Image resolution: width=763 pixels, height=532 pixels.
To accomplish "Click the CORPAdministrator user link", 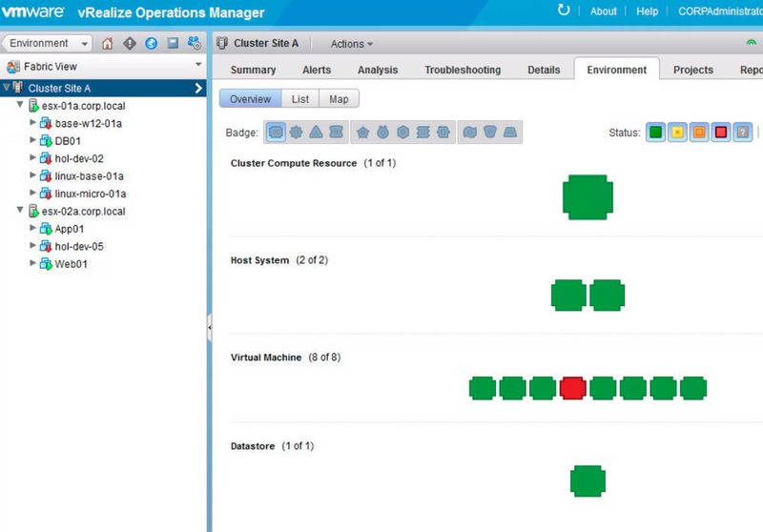I will [x=720, y=11].
